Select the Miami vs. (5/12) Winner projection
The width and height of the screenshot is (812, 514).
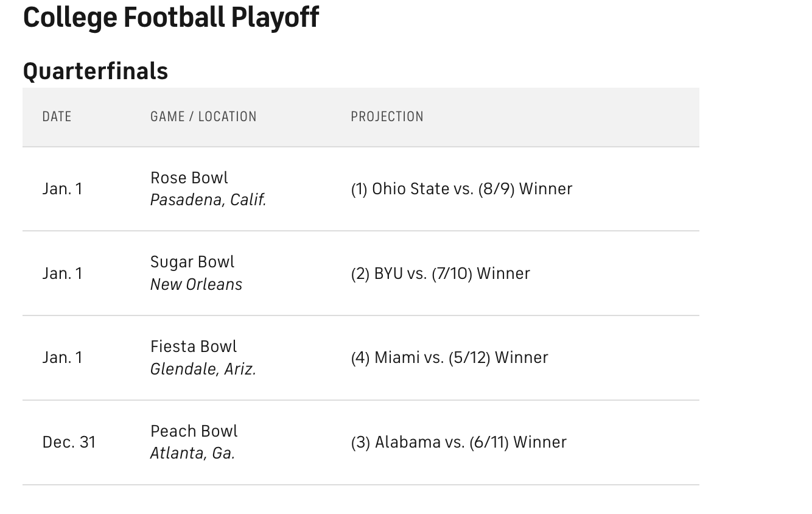(449, 357)
